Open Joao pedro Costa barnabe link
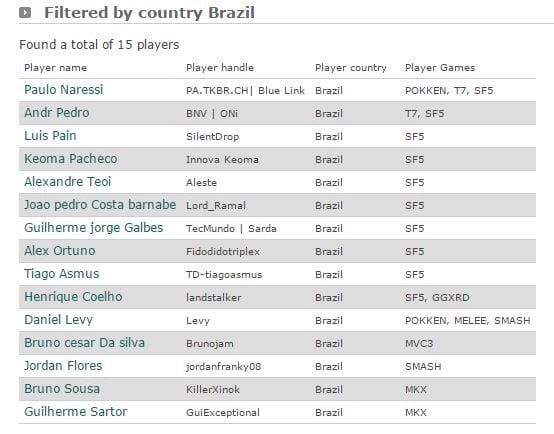The height and width of the screenshot is (434, 554). (100, 205)
